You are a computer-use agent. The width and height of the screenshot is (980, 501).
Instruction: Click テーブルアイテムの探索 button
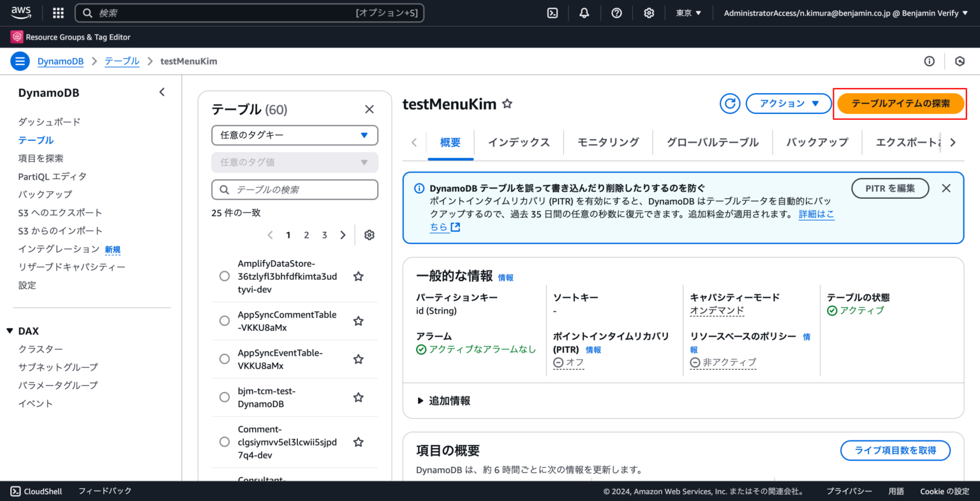tap(900, 103)
